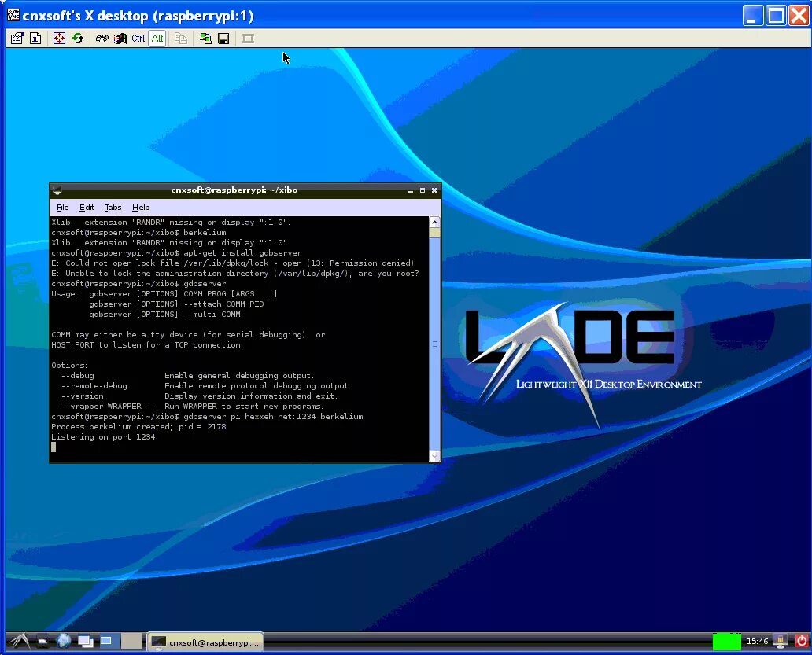Select cnxsoft@raspberrypi taskbar button
Viewport: 812px width, 655px height.
[205, 642]
